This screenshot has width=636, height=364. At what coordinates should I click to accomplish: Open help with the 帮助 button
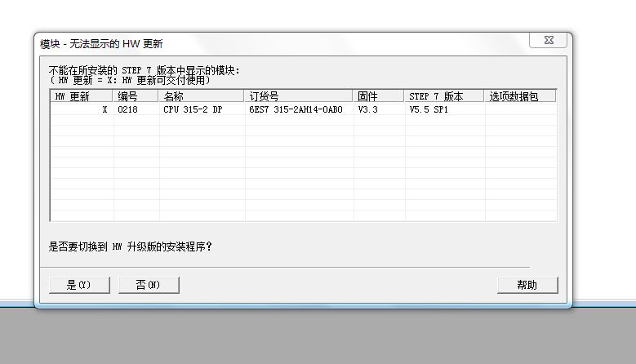tap(527, 285)
